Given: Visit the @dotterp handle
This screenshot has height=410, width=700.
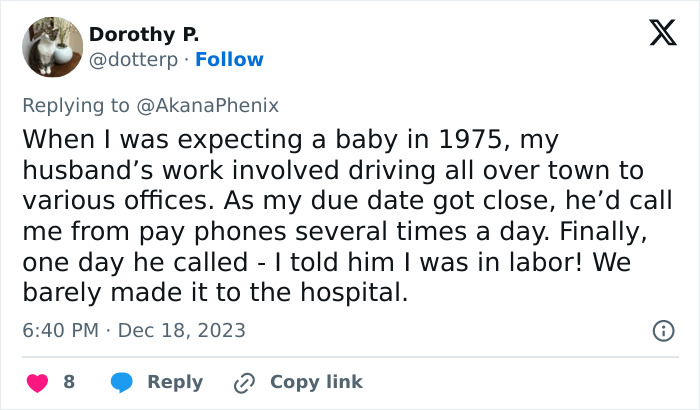Looking at the screenshot, I should pyautogui.click(x=136, y=60).
